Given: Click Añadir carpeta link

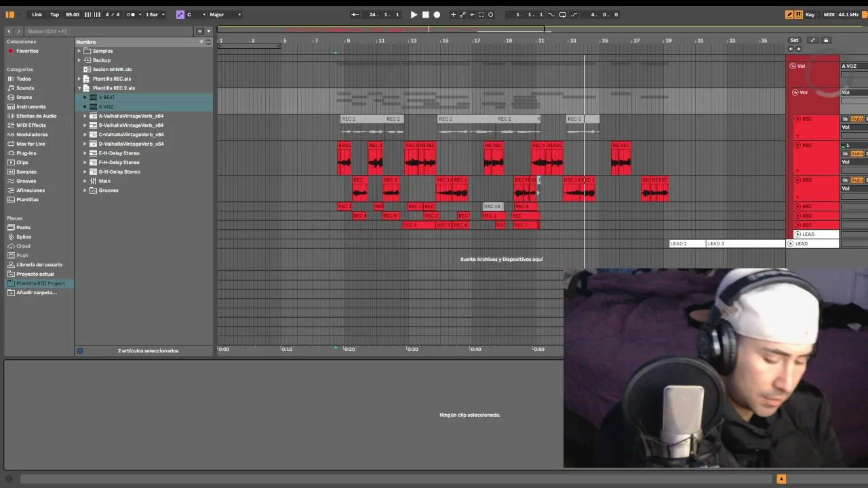Looking at the screenshot, I should (x=36, y=293).
